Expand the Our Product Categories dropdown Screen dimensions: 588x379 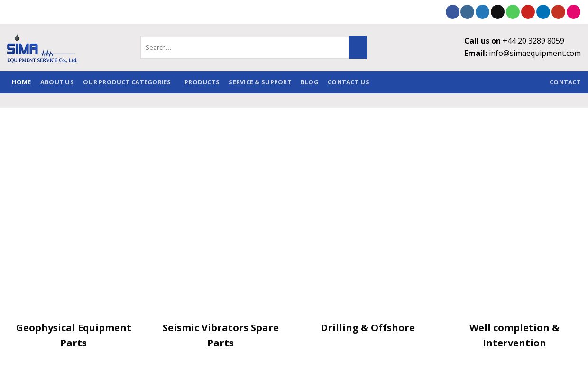click(127, 82)
